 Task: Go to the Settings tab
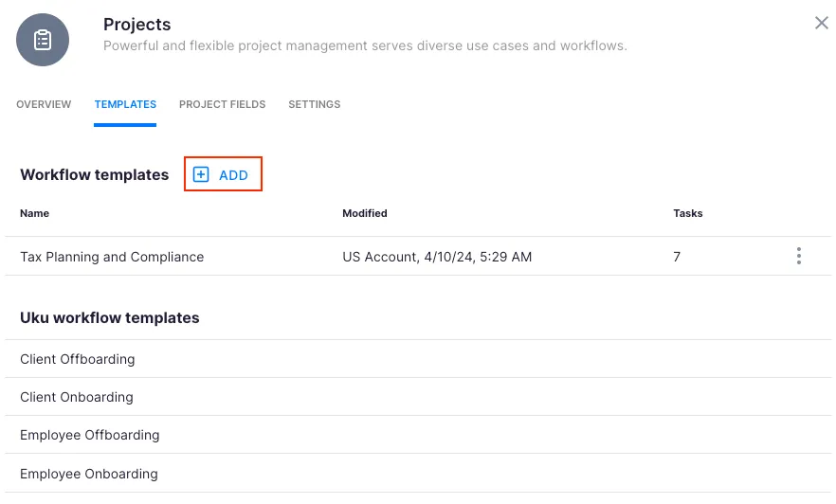coord(314,104)
